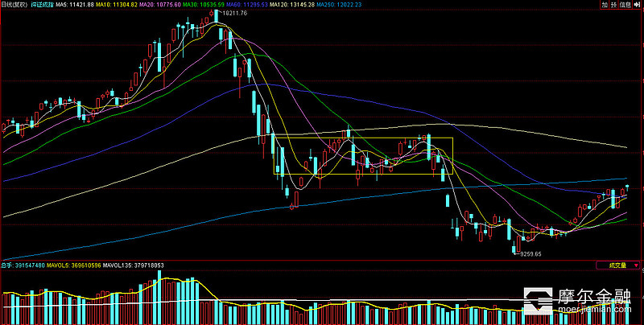Click the MA120: 13145.28 label
Image resolution: width=644 pixels, height=325 pixels.
coord(292,5)
